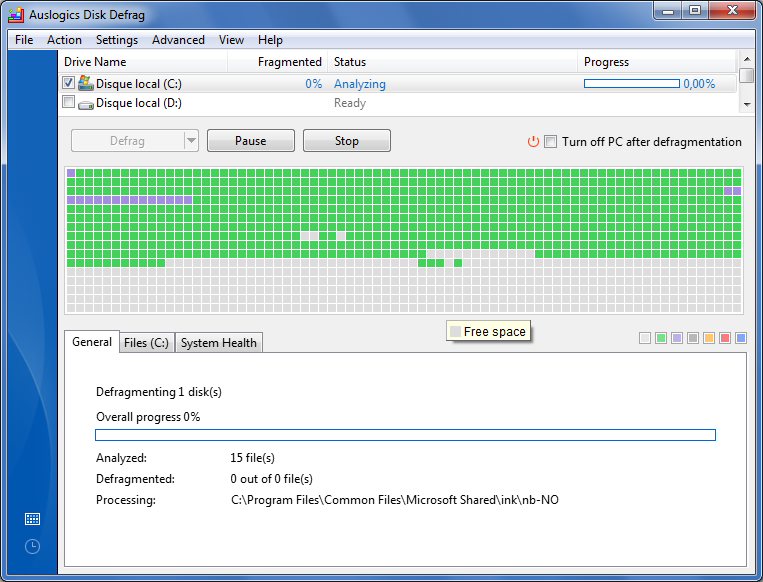Select the Disque local (C:) drive name
This screenshot has height=582, width=763.
pyautogui.click(x=139, y=84)
